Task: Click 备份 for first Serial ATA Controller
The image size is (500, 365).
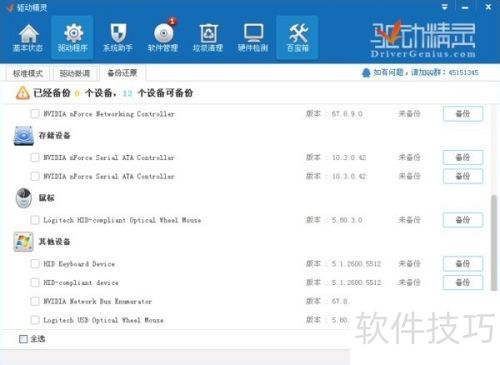Action: click(463, 157)
